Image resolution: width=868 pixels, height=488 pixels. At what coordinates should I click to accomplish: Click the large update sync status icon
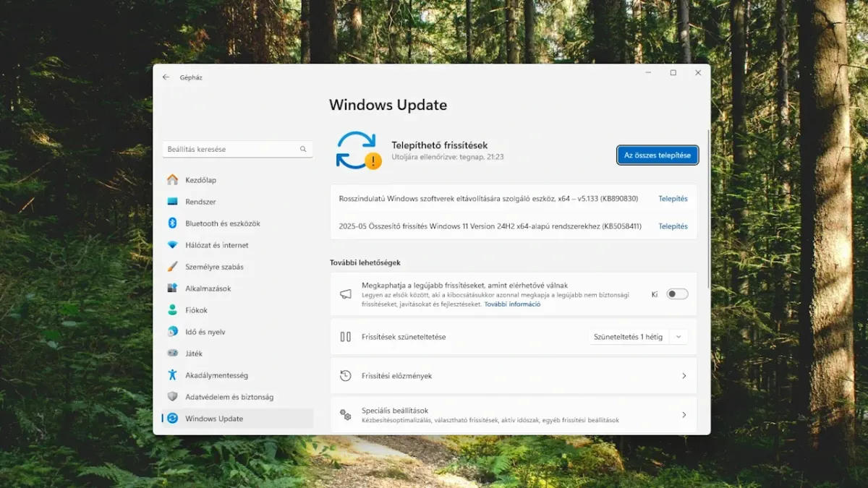click(358, 150)
